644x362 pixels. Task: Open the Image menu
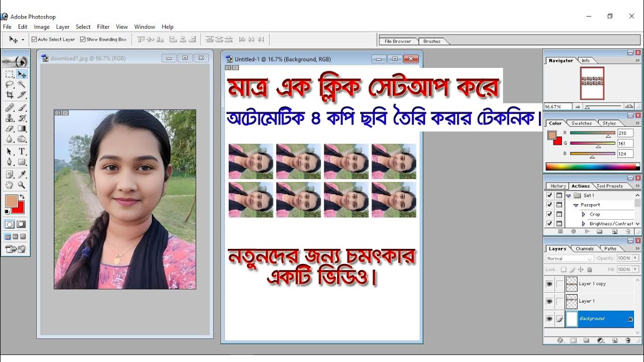coord(42,27)
